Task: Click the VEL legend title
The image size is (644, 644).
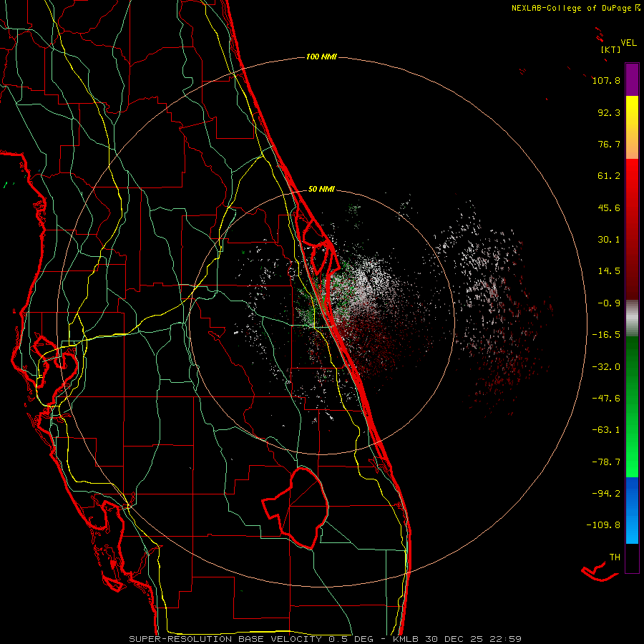Action: click(628, 43)
